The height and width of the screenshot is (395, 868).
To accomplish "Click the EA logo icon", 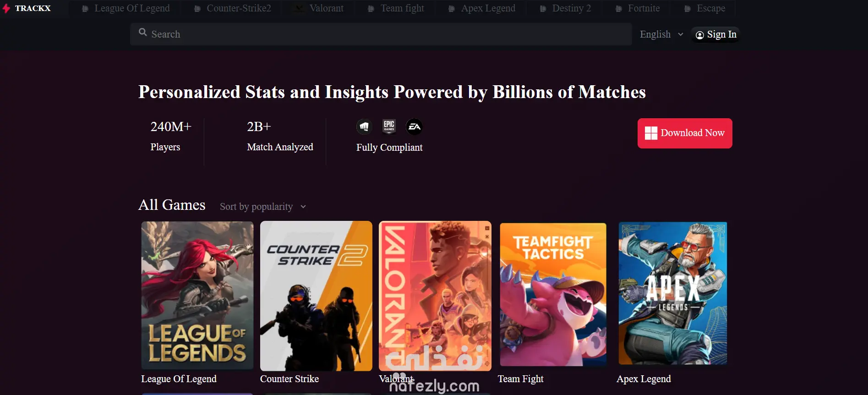I will (414, 126).
